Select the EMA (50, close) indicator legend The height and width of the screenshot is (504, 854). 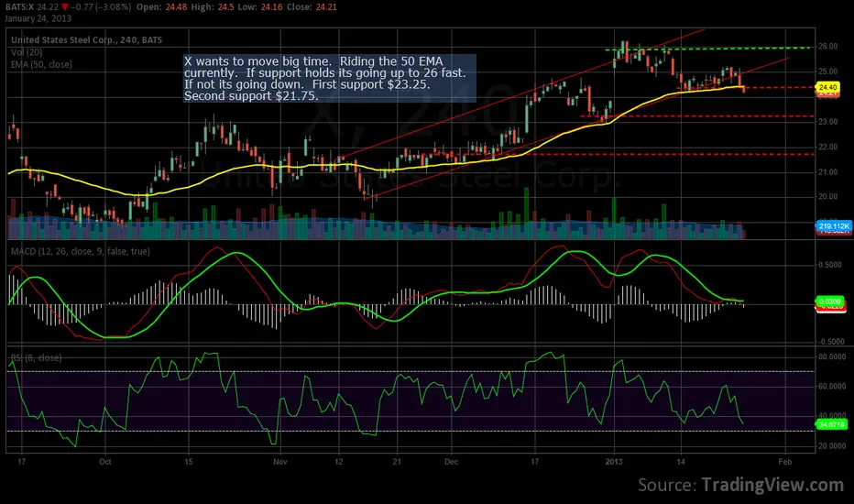[41, 64]
